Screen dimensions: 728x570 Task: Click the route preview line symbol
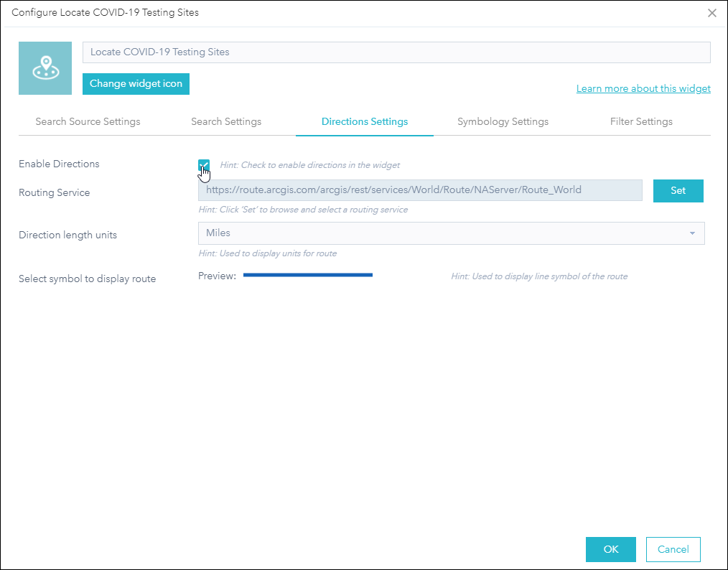(x=308, y=275)
